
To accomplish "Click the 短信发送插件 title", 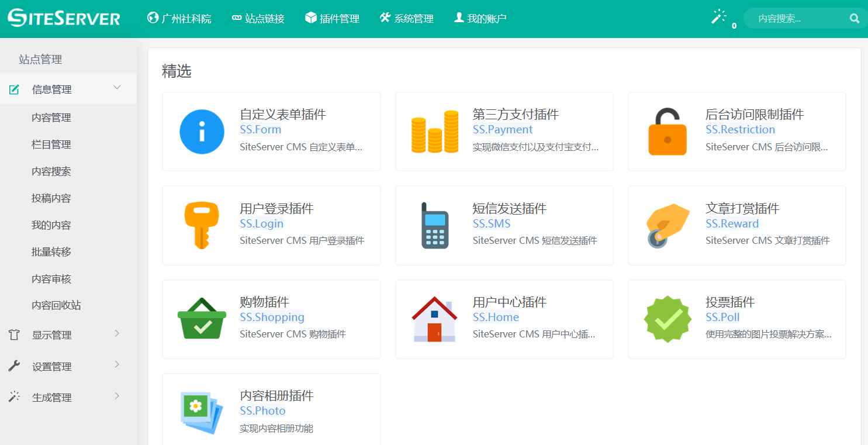I will point(510,208).
